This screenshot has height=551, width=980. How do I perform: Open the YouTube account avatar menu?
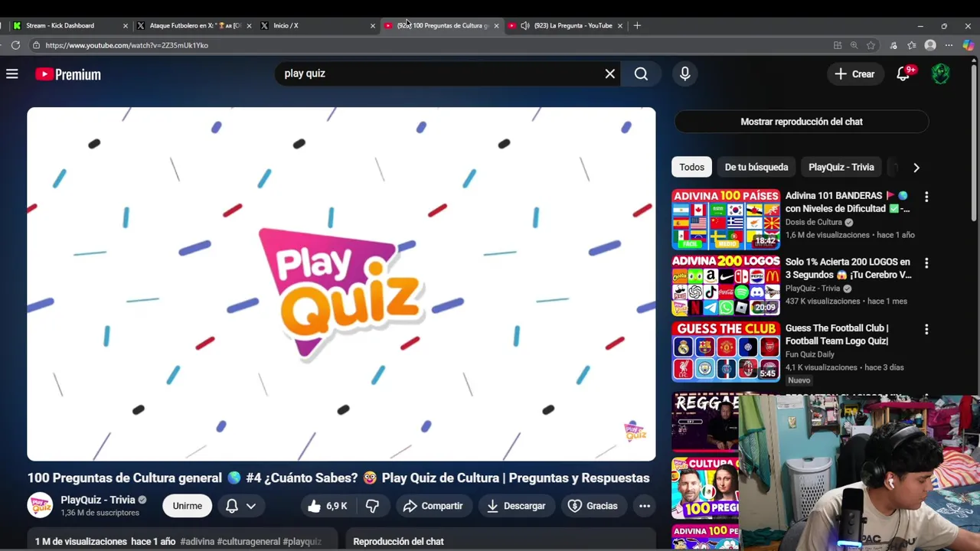coord(940,74)
